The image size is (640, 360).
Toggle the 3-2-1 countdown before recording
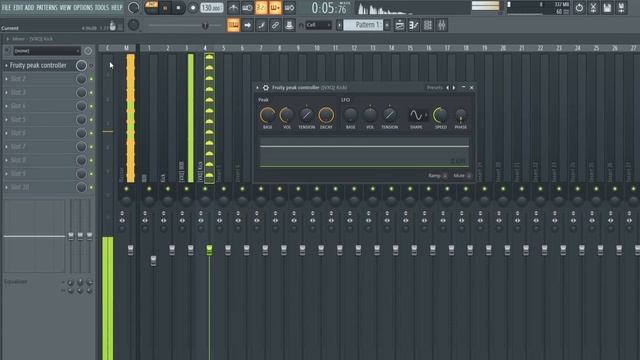[x=261, y=7]
